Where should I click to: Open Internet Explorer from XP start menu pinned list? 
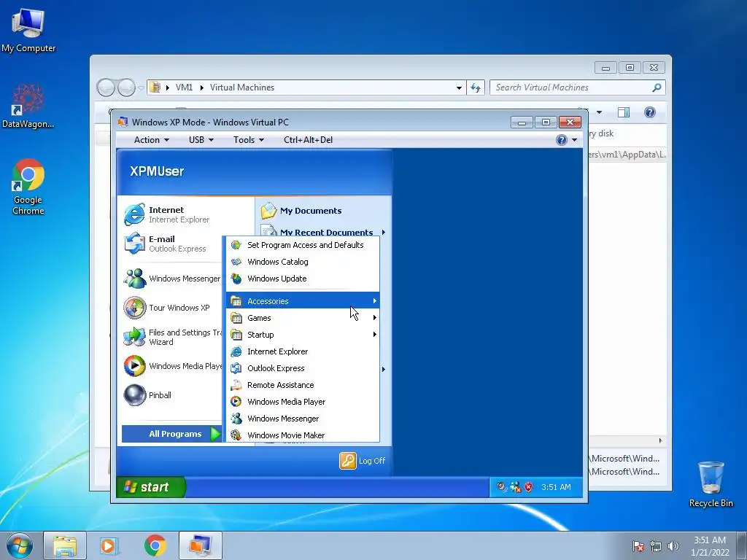coord(167,214)
